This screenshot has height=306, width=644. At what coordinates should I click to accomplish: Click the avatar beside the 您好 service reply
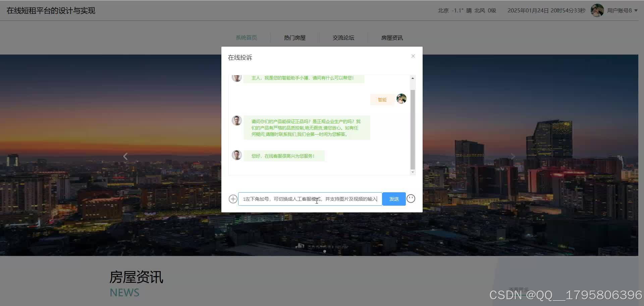pos(237,155)
